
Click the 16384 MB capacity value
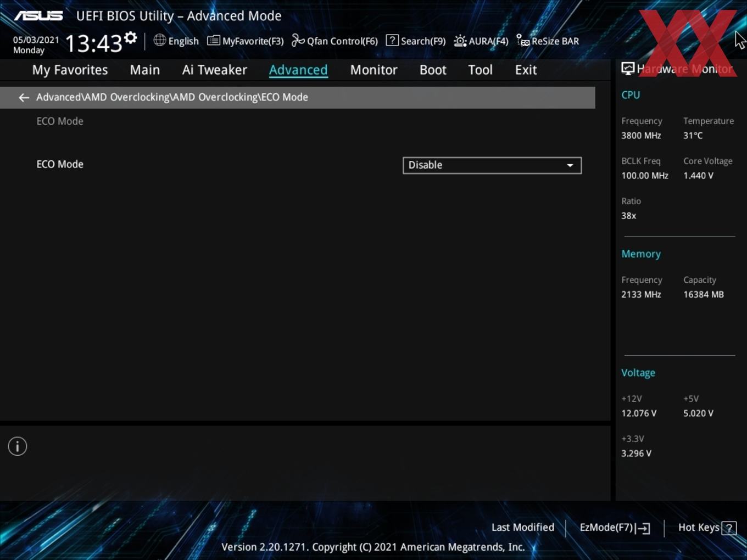pos(704,294)
